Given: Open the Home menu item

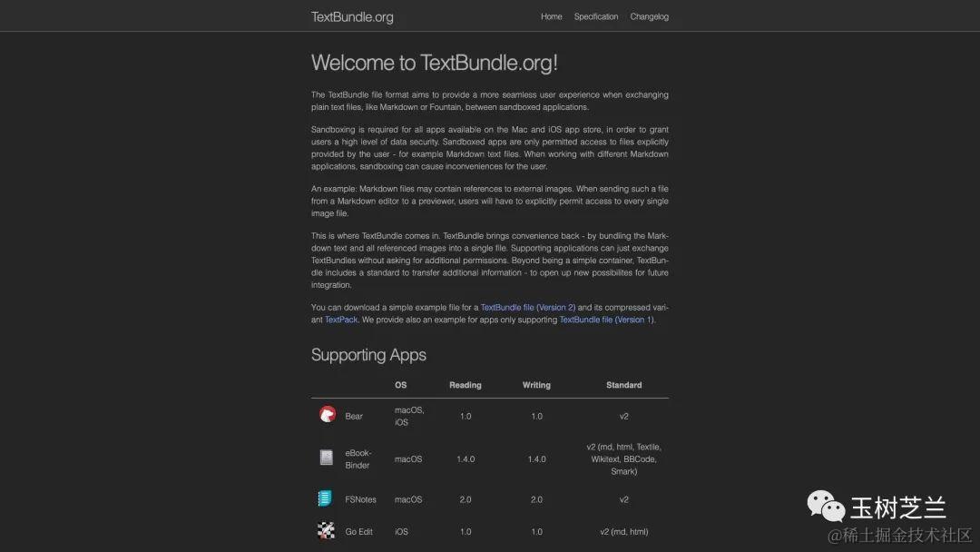Looking at the screenshot, I should [x=552, y=17].
